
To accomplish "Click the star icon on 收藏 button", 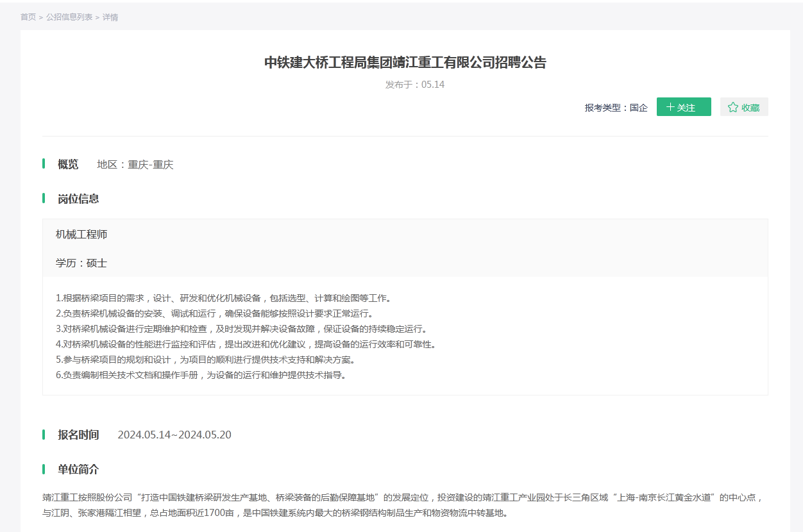I will coord(733,107).
